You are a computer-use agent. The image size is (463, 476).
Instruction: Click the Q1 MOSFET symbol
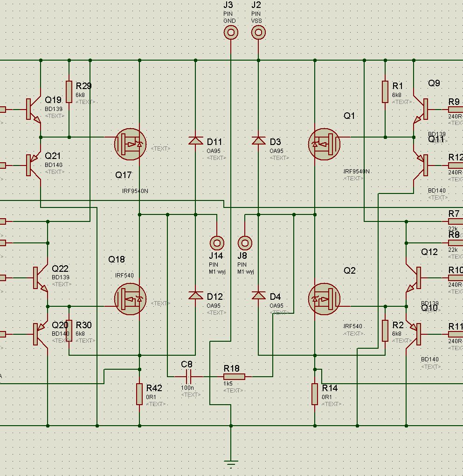pos(324,144)
